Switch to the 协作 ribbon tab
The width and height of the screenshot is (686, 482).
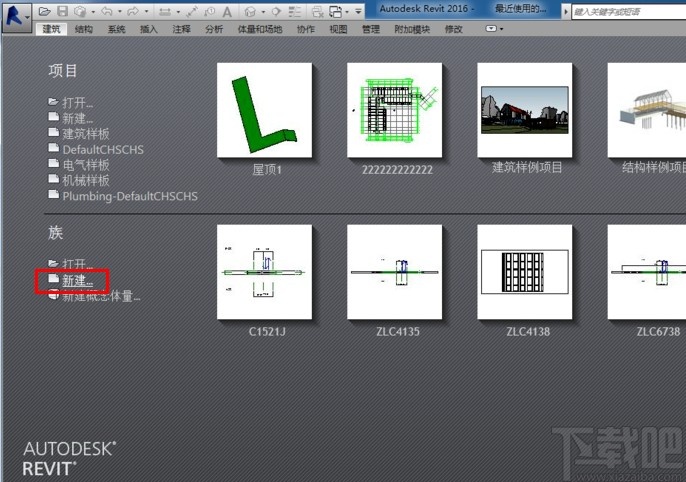click(x=306, y=29)
